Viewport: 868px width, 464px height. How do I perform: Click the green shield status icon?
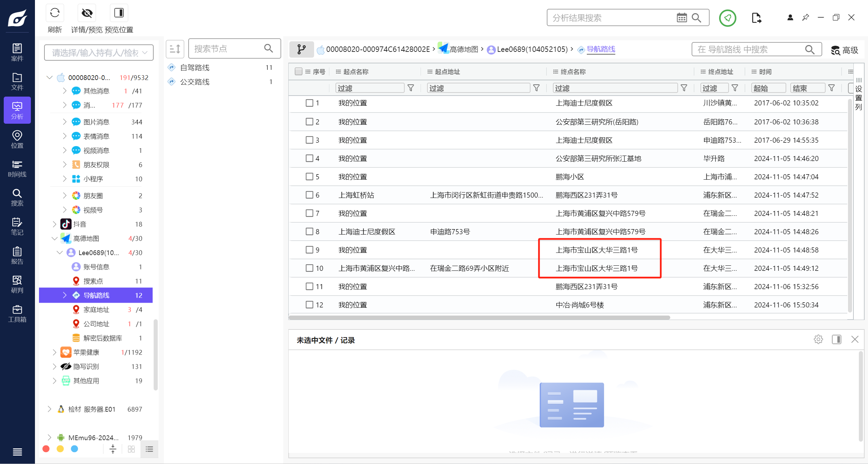[x=727, y=18]
